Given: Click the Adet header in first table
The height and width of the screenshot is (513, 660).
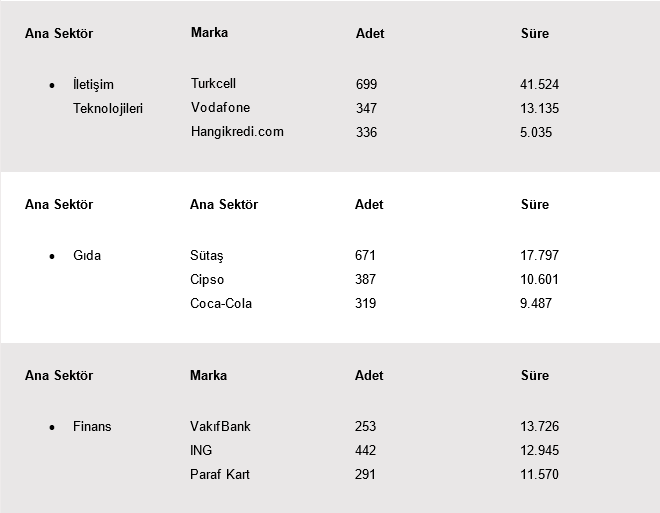Looking at the screenshot, I should [x=370, y=34].
